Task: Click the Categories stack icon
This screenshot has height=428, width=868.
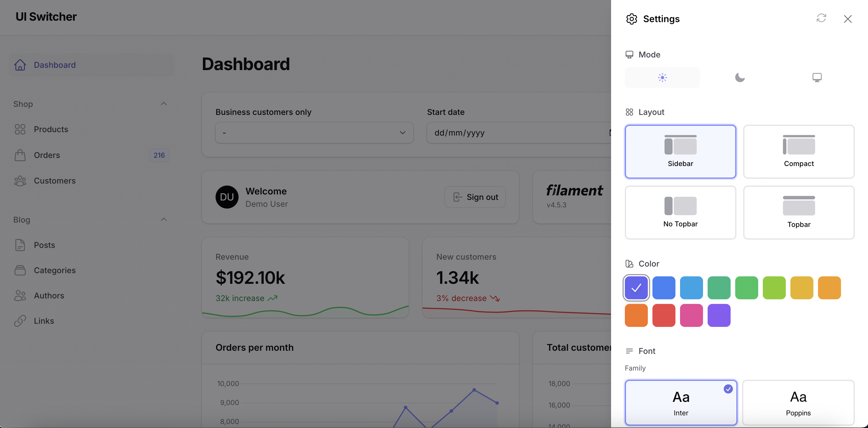Action: [x=20, y=270]
